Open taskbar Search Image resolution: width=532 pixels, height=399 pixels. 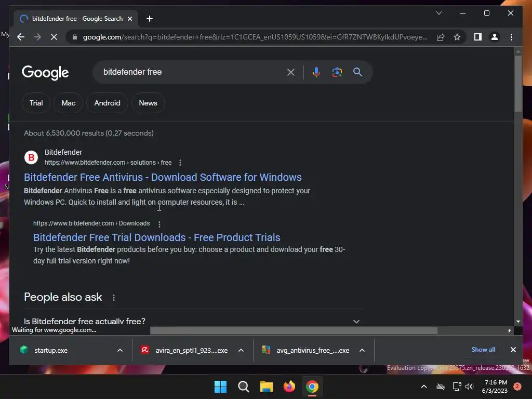[x=243, y=387]
